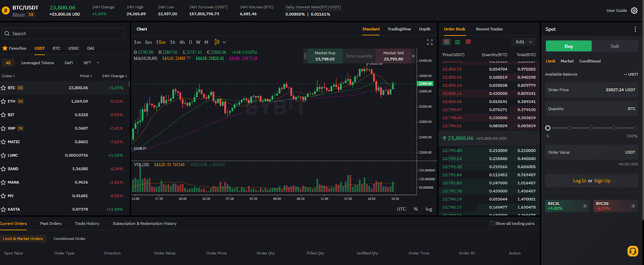Open the Past Orders tab
Viewport: 644px width, 265px height.
(51, 224)
